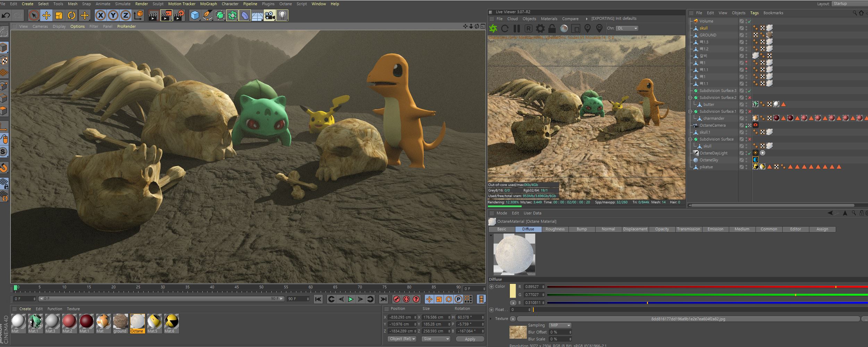
Task: Select the Live Selection tool
Action: (x=34, y=15)
